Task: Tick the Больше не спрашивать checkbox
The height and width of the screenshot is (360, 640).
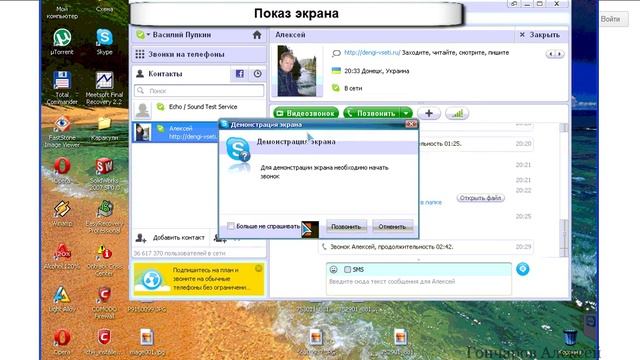Action: (231, 226)
